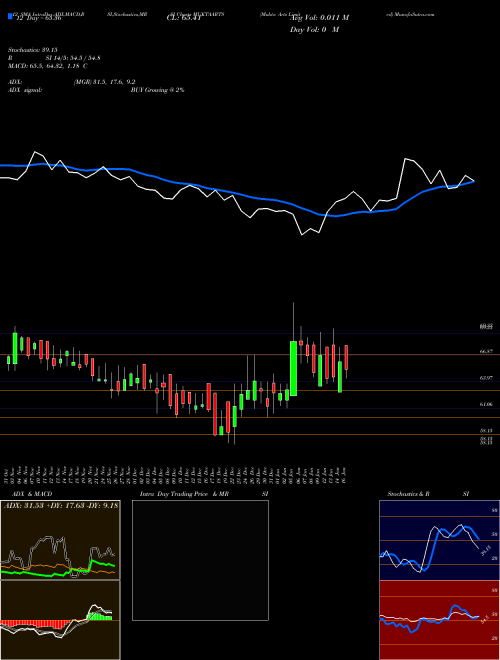Screen dimensions: 500x660
Task: Click the 66.87 price axis label
Action: (x=486, y=351)
